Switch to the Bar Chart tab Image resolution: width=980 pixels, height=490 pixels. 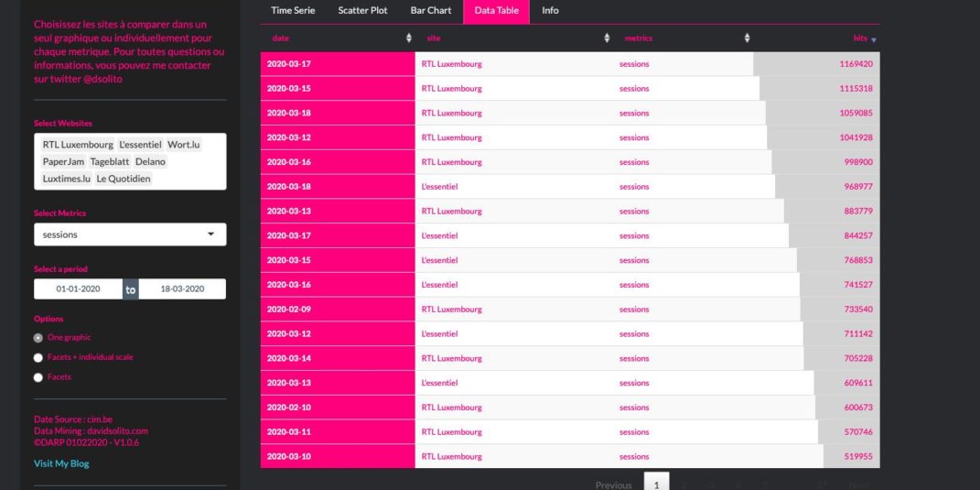pos(430,10)
